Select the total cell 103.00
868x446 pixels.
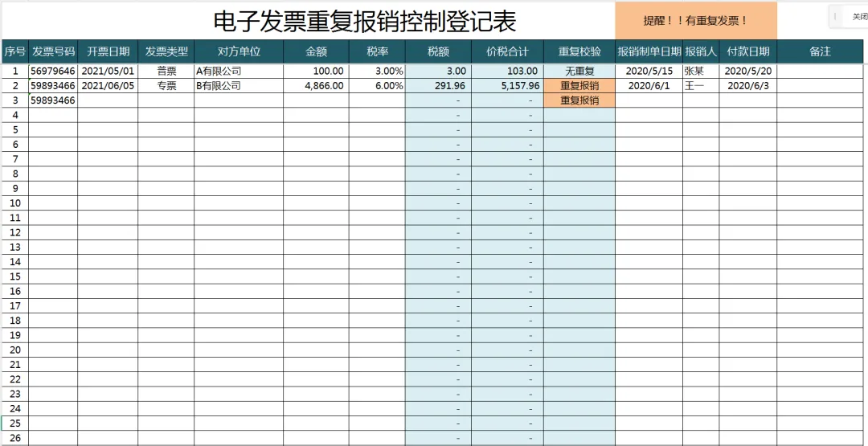tap(508, 71)
